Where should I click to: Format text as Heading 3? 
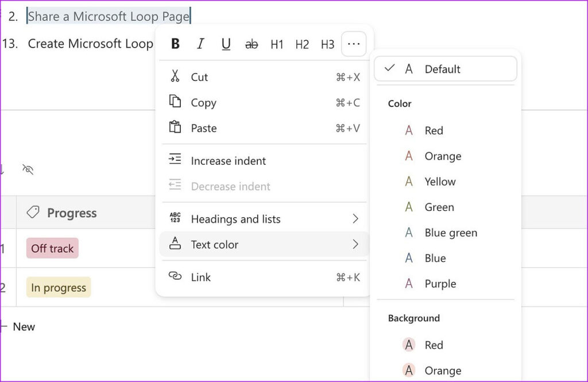coord(327,44)
